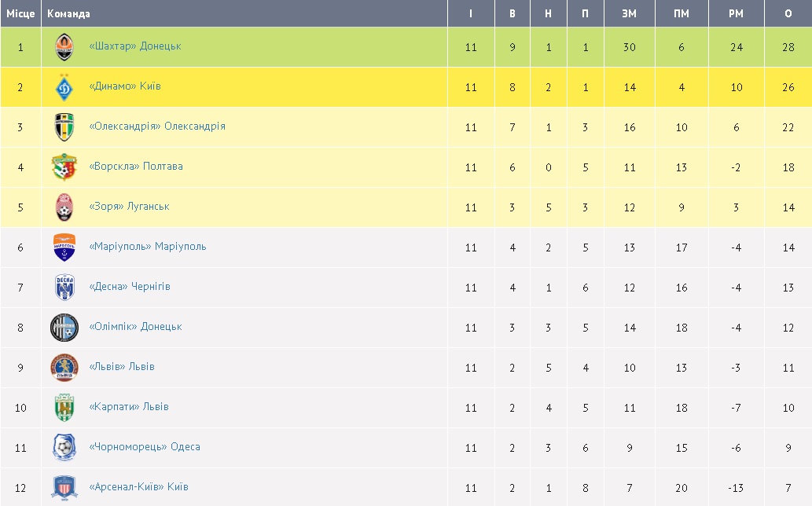Open the «Арсенал-Київ» Київ team link

(x=139, y=487)
